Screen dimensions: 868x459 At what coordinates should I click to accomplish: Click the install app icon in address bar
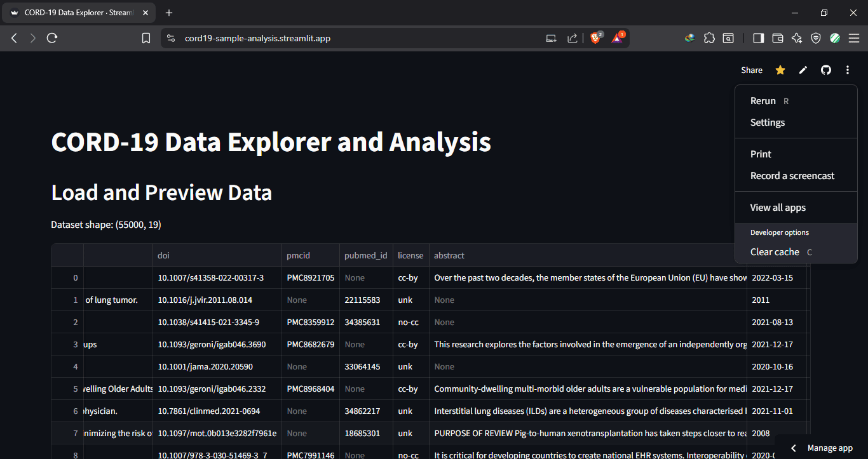(x=552, y=38)
